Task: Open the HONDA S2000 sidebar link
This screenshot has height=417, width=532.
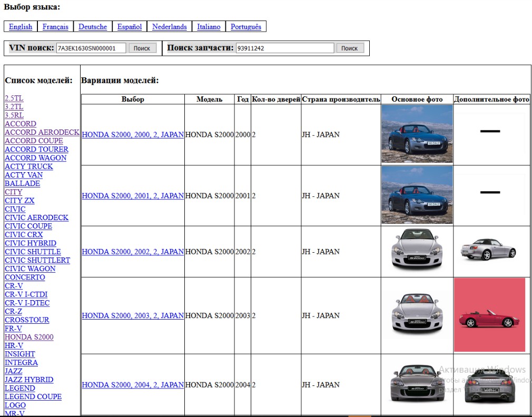Action: (x=29, y=336)
